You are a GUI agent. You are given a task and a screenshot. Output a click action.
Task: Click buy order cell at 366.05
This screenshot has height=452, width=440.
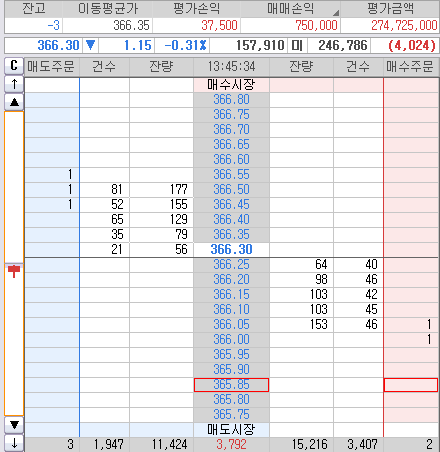click(411, 324)
